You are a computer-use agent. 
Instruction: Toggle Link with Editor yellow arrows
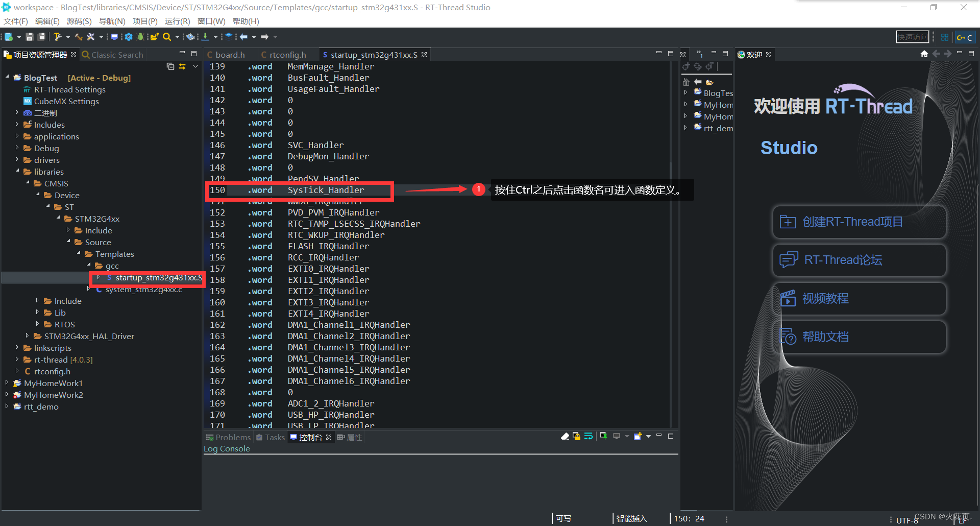pos(182,66)
